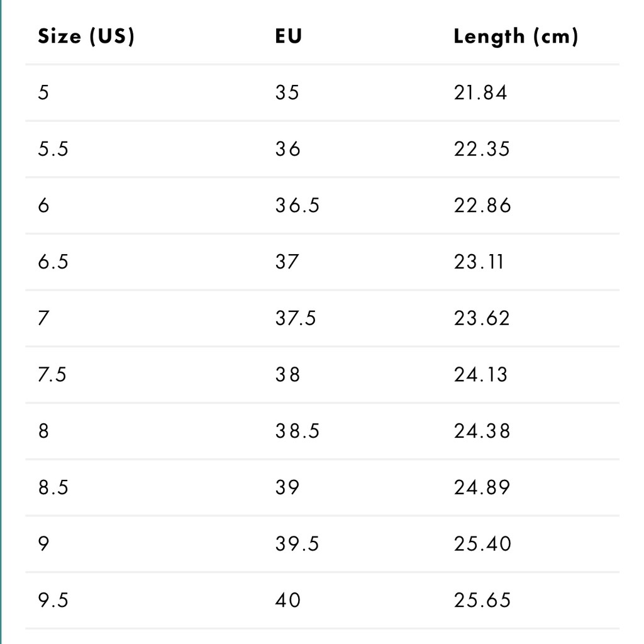Select US size 8.5 cell
This screenshot has width=644, height=644.
coord(53,487)
